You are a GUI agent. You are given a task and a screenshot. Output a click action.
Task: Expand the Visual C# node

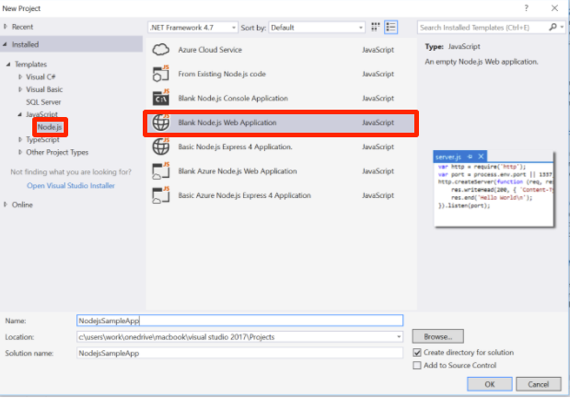pyautogui.click(x=20, y=77)
